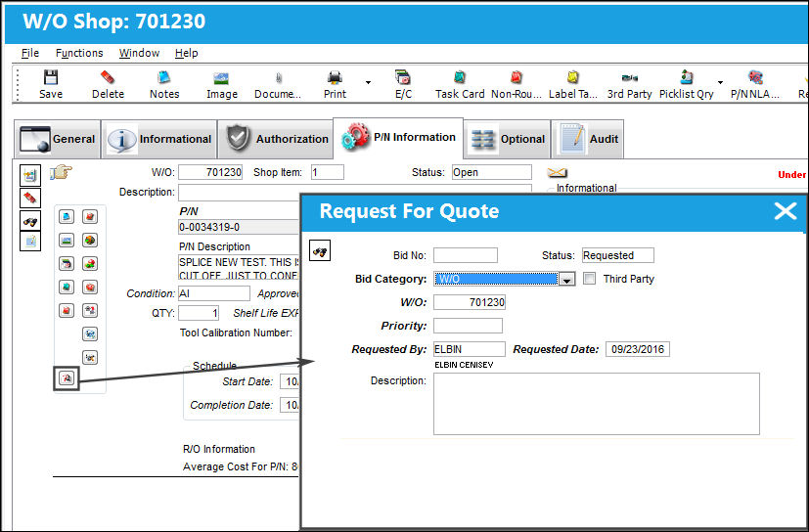Expand the Picklist Qry dropdown arrow
Image resolution: width=809 pixels, height=532 pixels.
point(720,82)
